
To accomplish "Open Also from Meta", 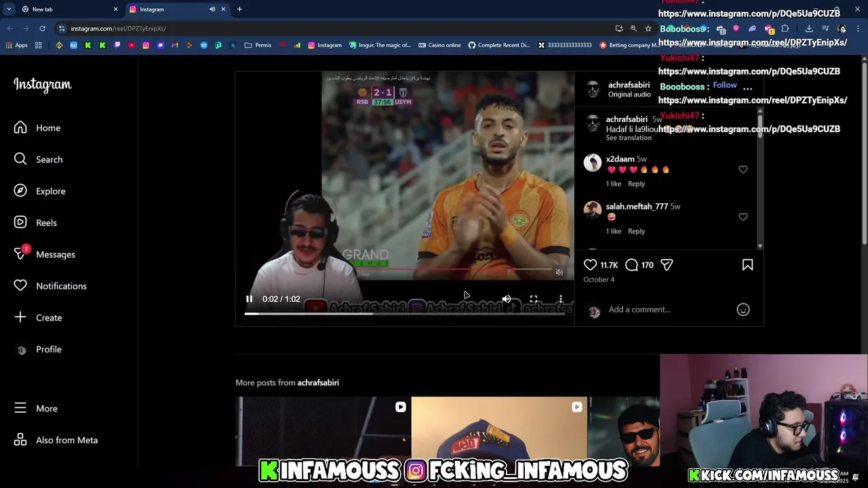I will 56,440.
